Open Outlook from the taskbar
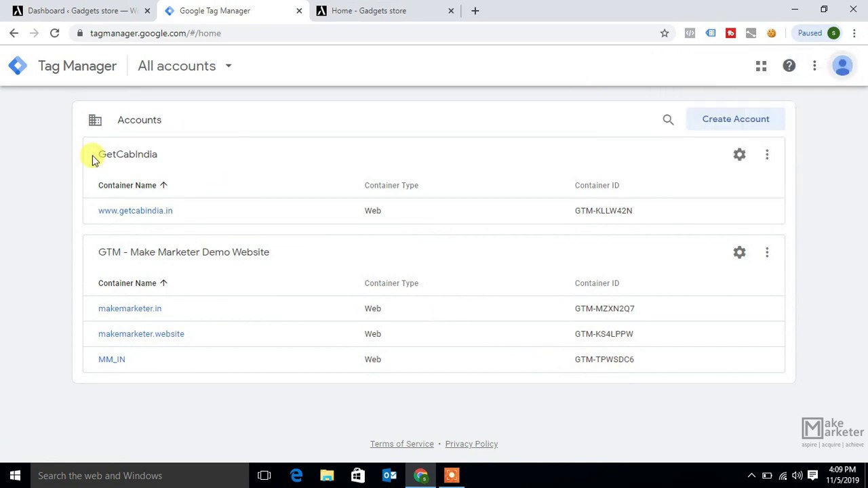868x488 pixels. 389,476
